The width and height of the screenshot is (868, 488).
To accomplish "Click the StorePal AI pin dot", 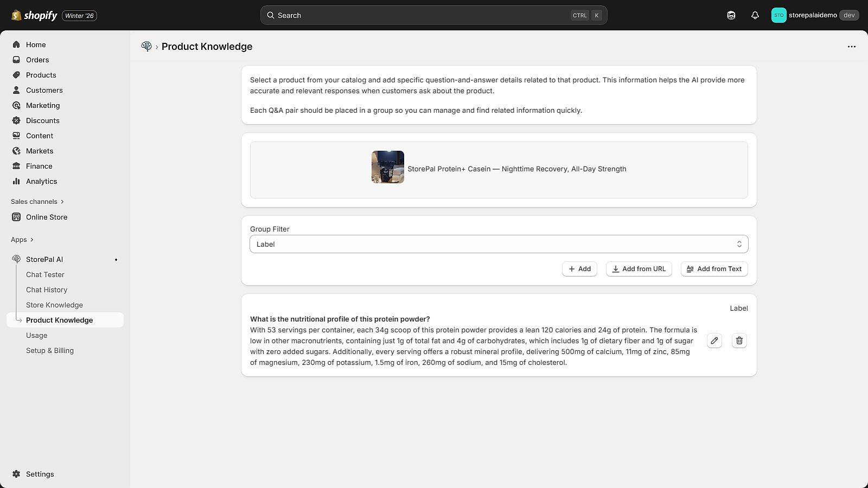I will [116, 260].
